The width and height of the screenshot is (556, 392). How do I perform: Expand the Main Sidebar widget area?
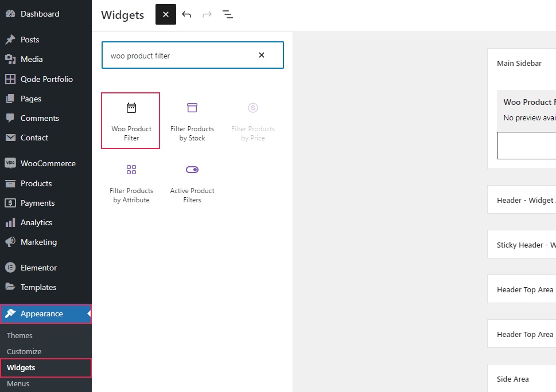click(x=522, y=64)
